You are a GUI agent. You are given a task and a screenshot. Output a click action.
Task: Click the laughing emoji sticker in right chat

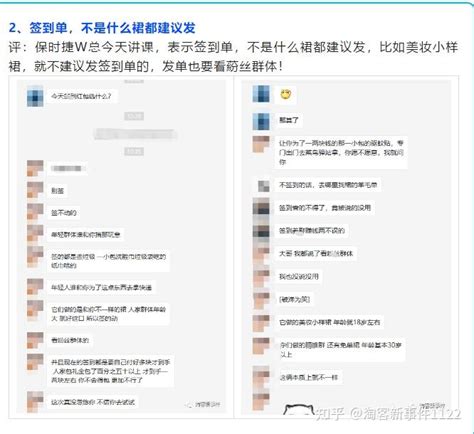(286, 95)
